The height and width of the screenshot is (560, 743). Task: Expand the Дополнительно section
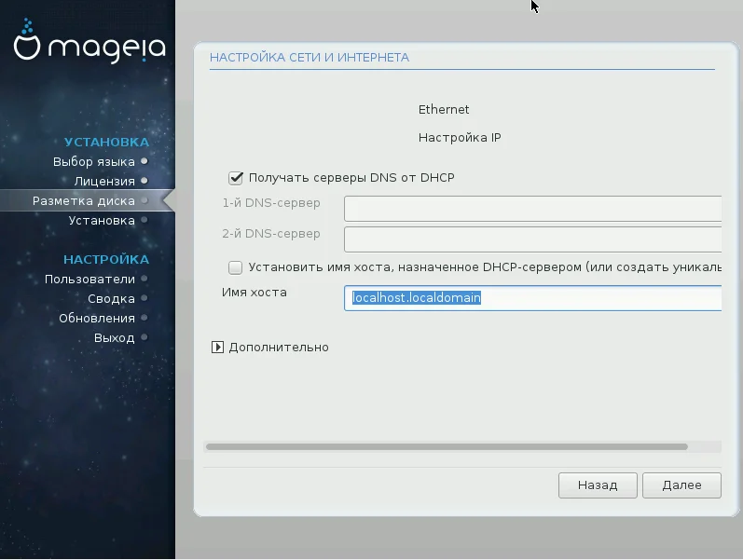217,348
